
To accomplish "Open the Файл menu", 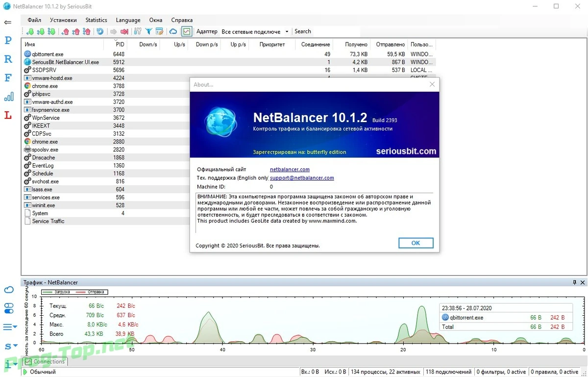I will 34,20.
